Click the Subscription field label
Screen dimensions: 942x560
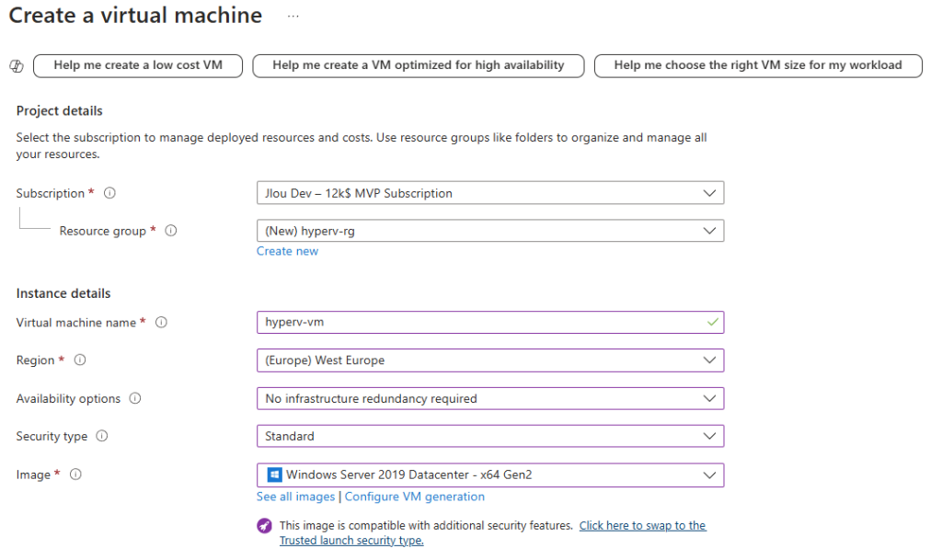[51, 193]
